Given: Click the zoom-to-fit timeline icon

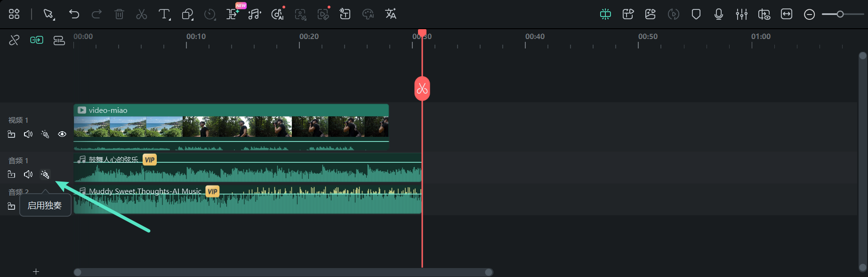Looking at the screenshot, I should [x=787, y=14].
